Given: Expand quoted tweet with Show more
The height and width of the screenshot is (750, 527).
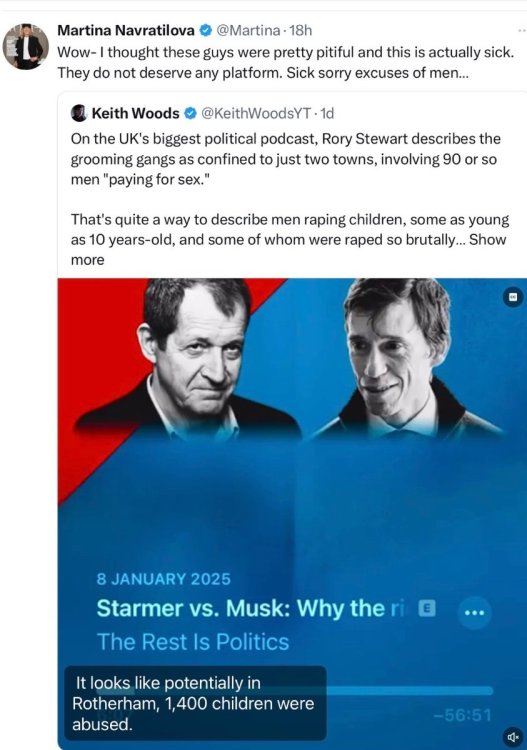Looking at the screenshot, I should point(487,239).
